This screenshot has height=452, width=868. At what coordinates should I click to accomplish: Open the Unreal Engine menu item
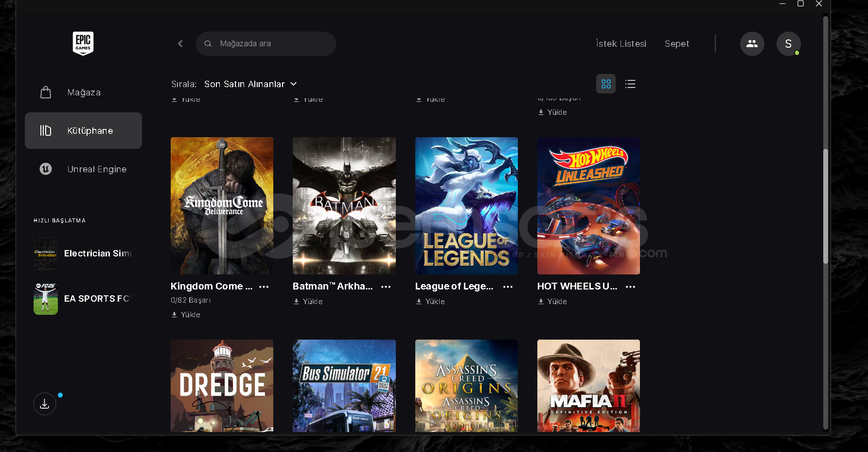pyautogui.click(x=83, y=169)
